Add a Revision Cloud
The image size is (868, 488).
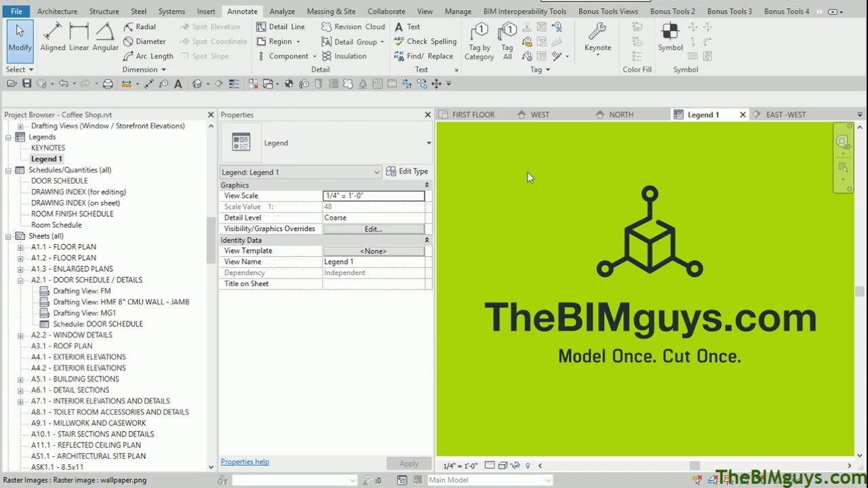tap(353, 26)
